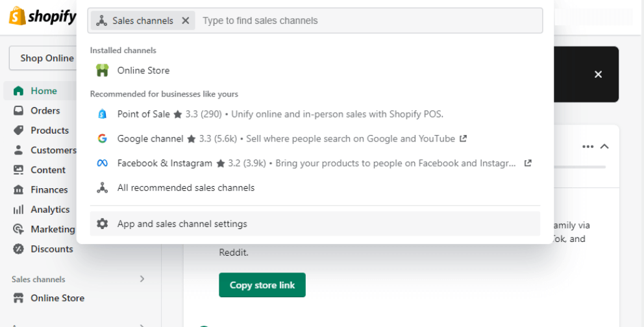Remove the Sales channels search filter
The width and height of the screenshot is (644, 327).
[186, 21]
